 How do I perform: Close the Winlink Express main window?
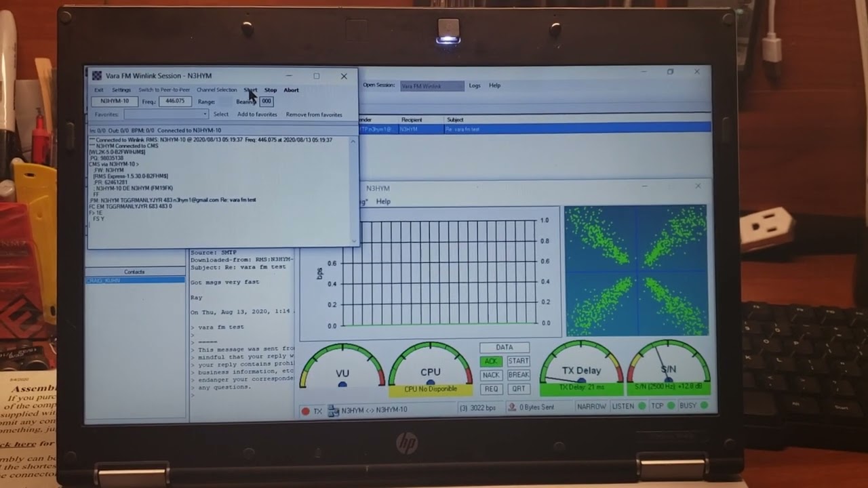(x=696, y=71)
